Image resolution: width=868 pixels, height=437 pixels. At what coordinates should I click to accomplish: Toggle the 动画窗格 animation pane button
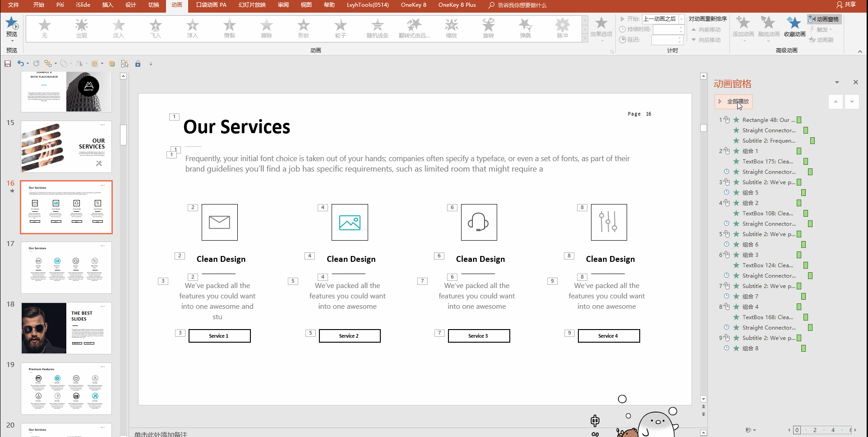click(x=824, y=19)
